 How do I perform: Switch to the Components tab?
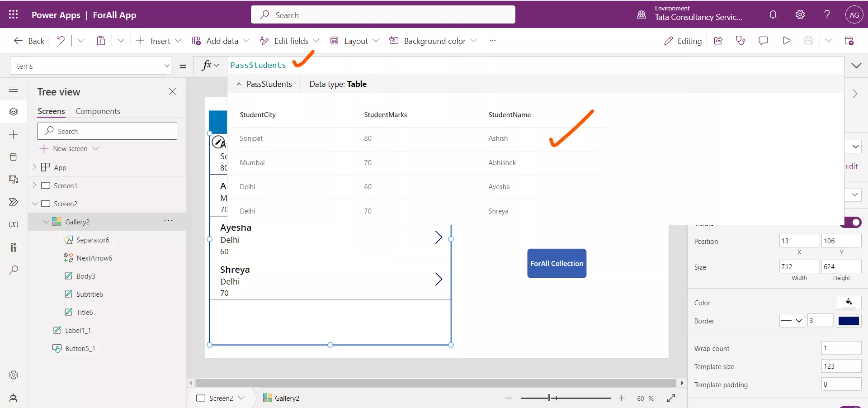[98, 111]
